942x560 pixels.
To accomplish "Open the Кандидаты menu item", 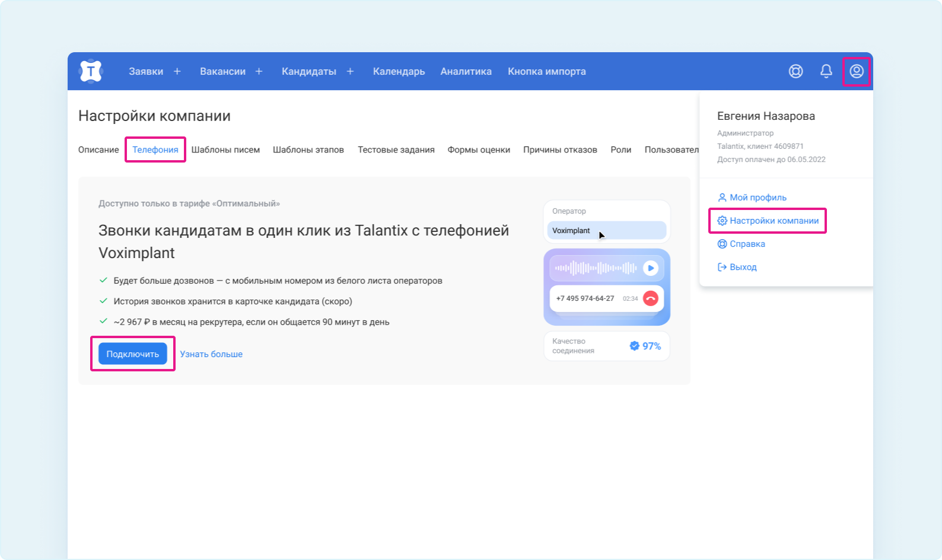I will click(309, 71).
